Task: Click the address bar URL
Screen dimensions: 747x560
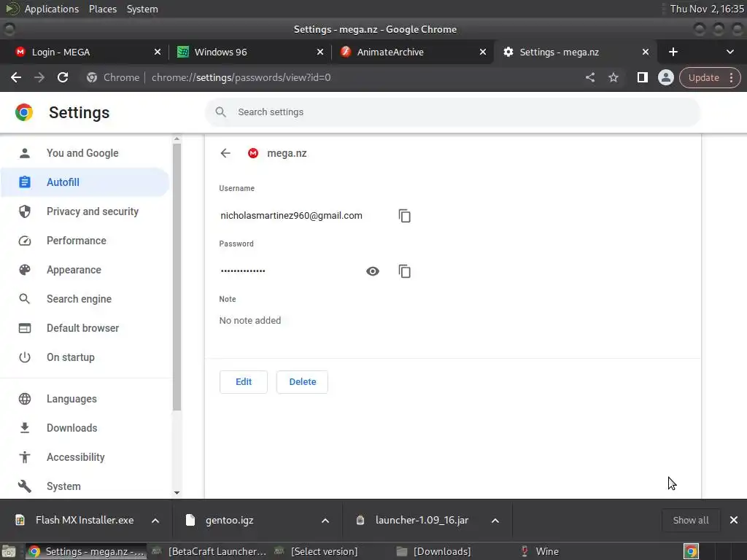Action: click(241, 77)
